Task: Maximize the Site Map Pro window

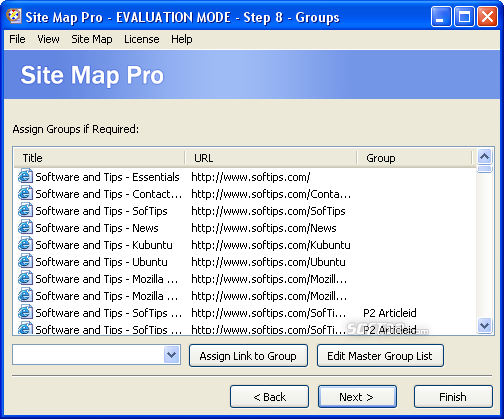Action: tap(464, 16)
